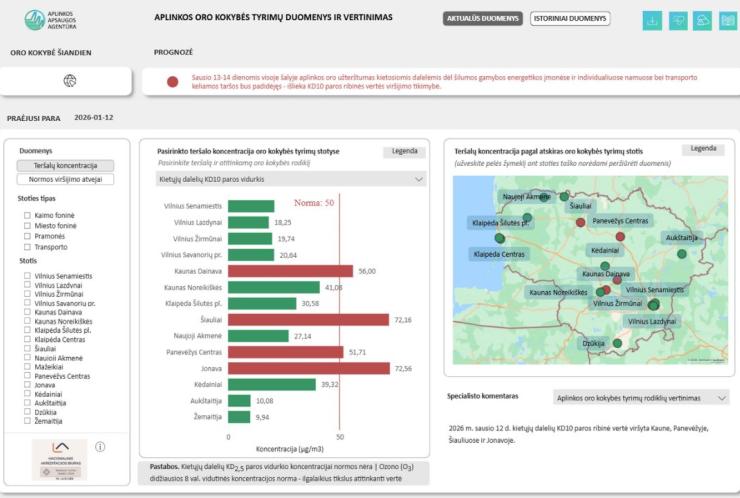The width and height of the screenshot is (740, 498).
Task: Enable the Transporto station type checkbox
Action: [26, 247]
